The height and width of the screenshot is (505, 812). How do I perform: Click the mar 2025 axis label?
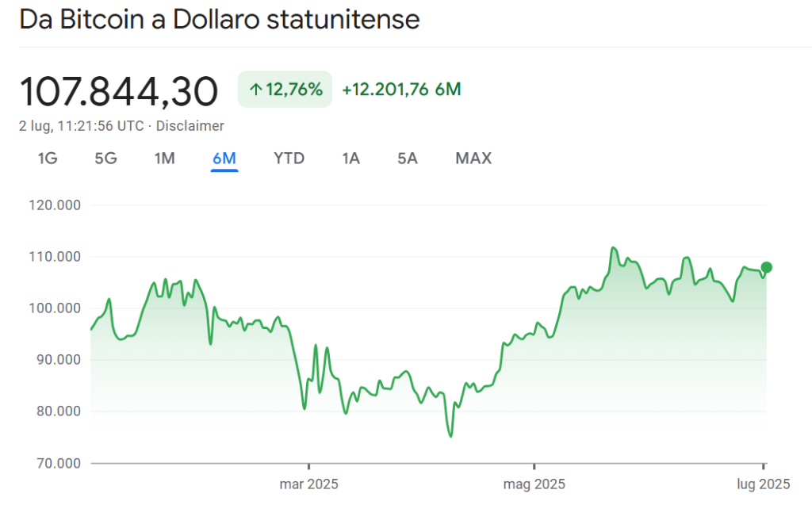[x=308, y=483]
